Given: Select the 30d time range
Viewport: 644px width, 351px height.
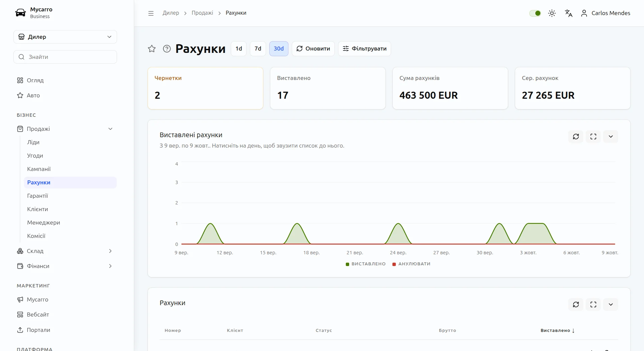Looking at the screenshot, I should [x=279, y=49].
